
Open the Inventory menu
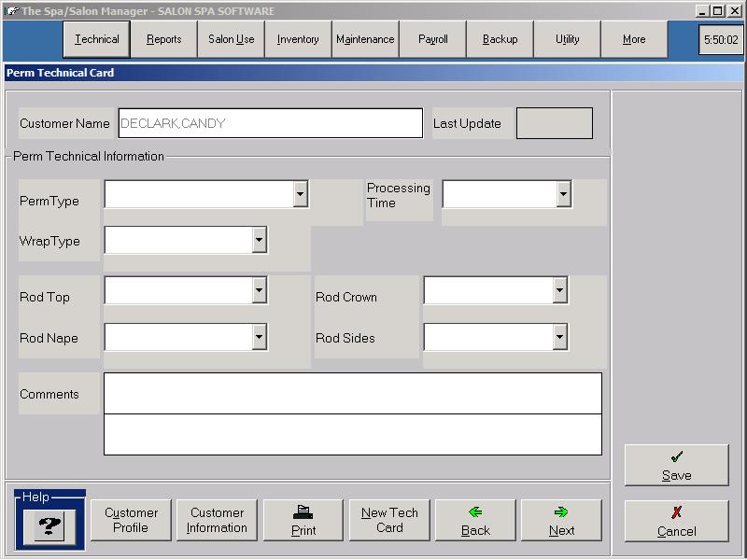coord(298,39)
